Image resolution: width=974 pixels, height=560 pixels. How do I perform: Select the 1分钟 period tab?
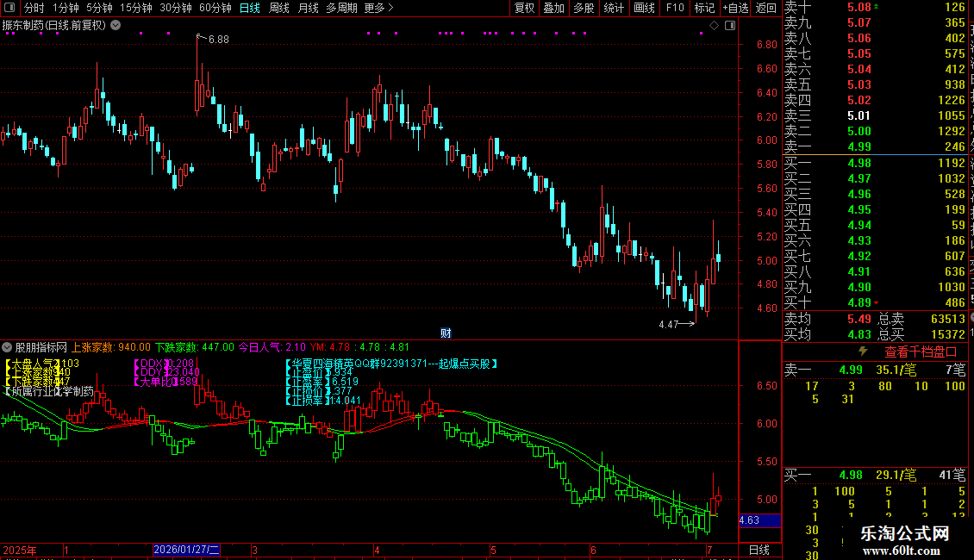(x=66, y=8)
